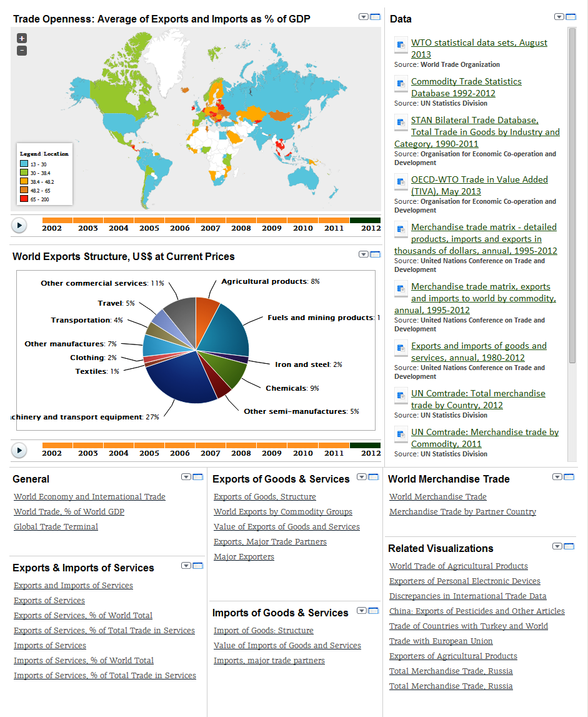Click the UN Comtrade 2012 dataset icon
This screenshot has height=717, width=588.
[401, 396]
